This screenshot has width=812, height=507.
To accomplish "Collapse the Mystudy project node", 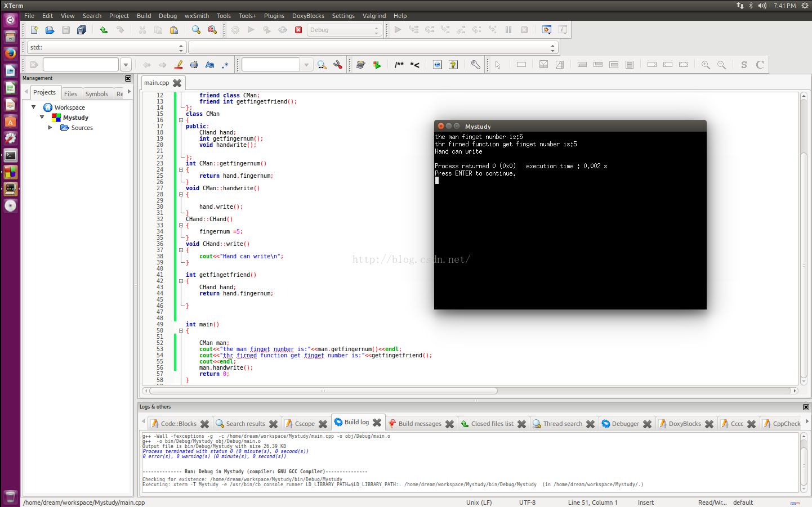I will [42, 117].
